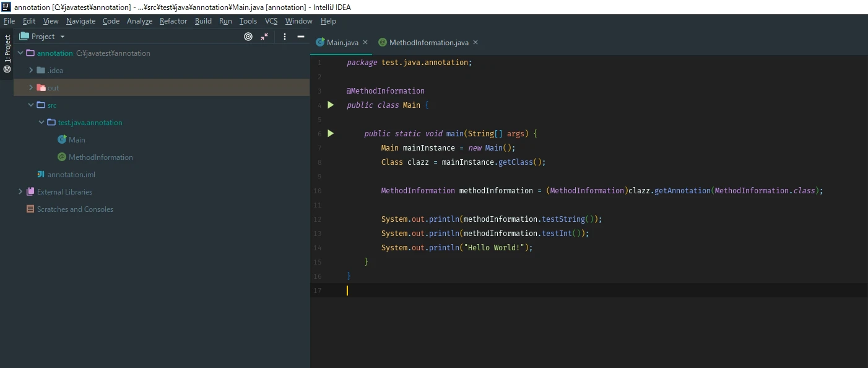Viewport: 868px width, 368px height.
Task: Open the Build menu
Action: pyautogui.click(x=203, y=21)
